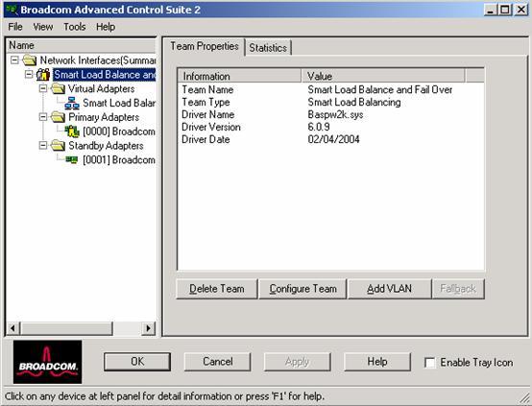532x406 pixels.
Task: Click the value 'Smart Load Balancing'
Action: [x=354, y=103]
